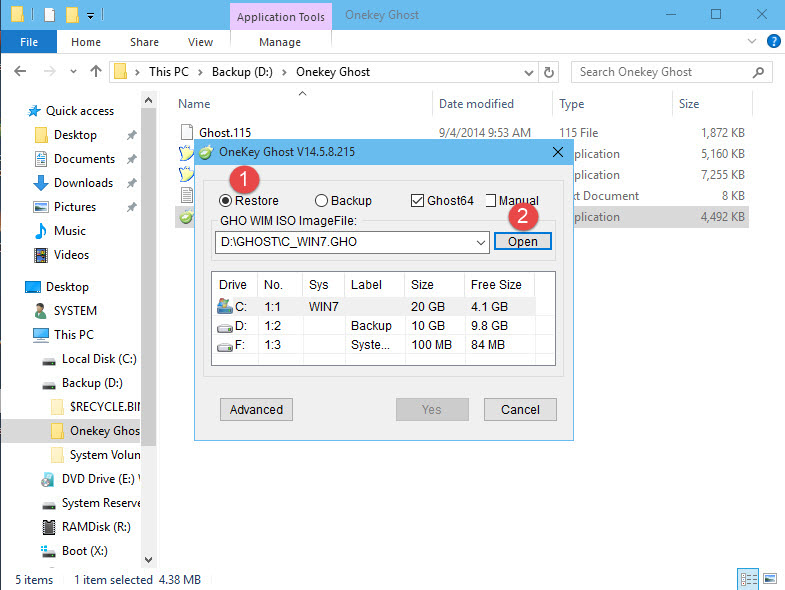Screen dimensions: 785x590
Task: Click the Drive column header
Action: (x=233, y=285)
